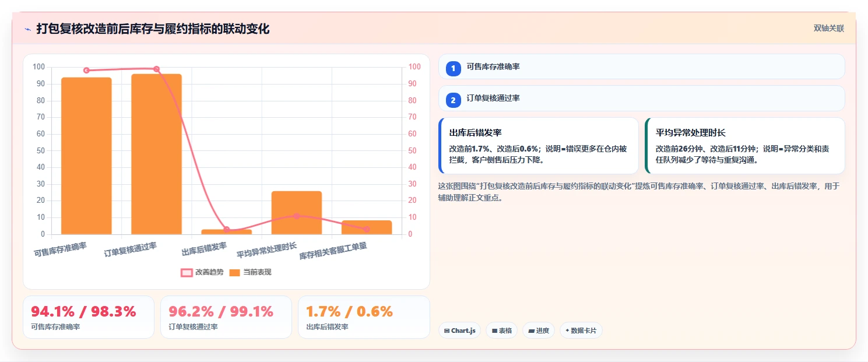Select the 订单复核通过率 list row
This screenshot has height=362, width=868.
click(641, 98)
